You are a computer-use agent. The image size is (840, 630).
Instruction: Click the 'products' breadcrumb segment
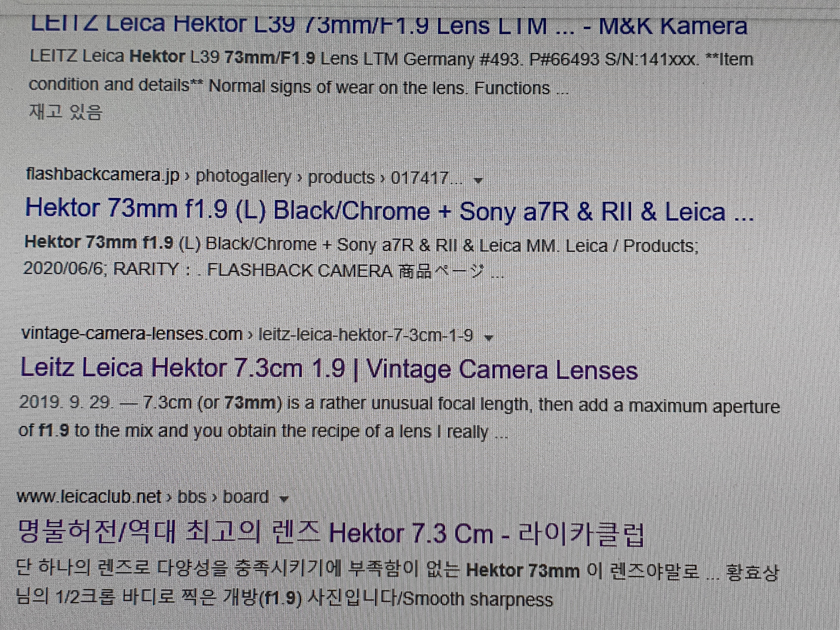[341, 178]
